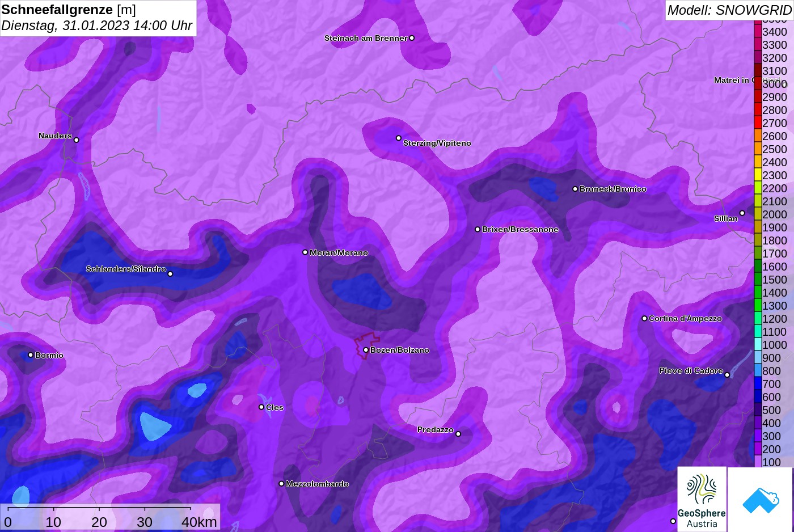Click the 3000 red legend swatch

(x=758, y=83)
